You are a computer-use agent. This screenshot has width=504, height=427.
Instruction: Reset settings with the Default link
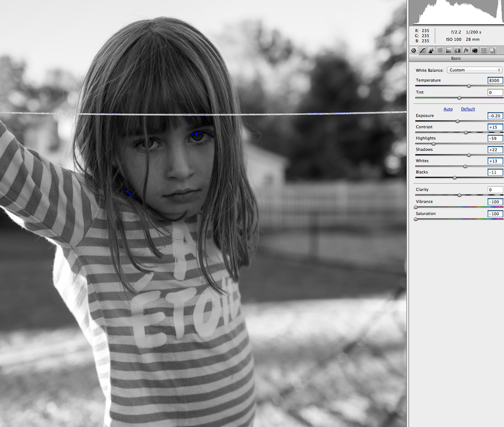pos(468,109)
